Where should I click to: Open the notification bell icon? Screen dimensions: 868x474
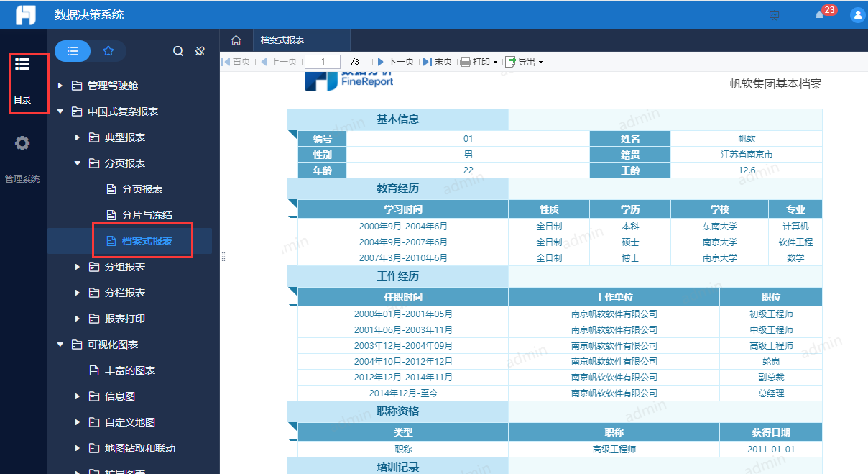pos(819,15)
